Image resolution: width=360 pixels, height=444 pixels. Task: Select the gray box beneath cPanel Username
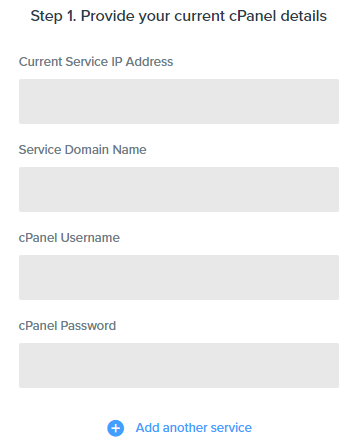[x=179, y=277]
